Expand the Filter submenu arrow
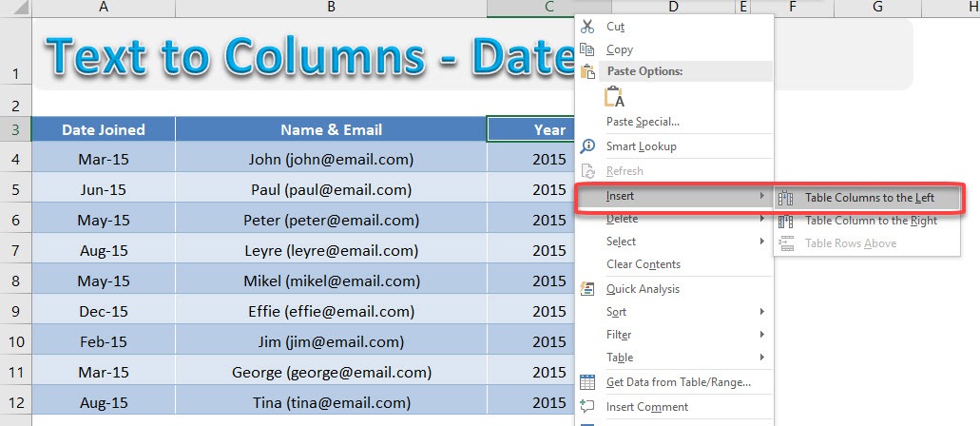980x426 pixels. [762, 334]
